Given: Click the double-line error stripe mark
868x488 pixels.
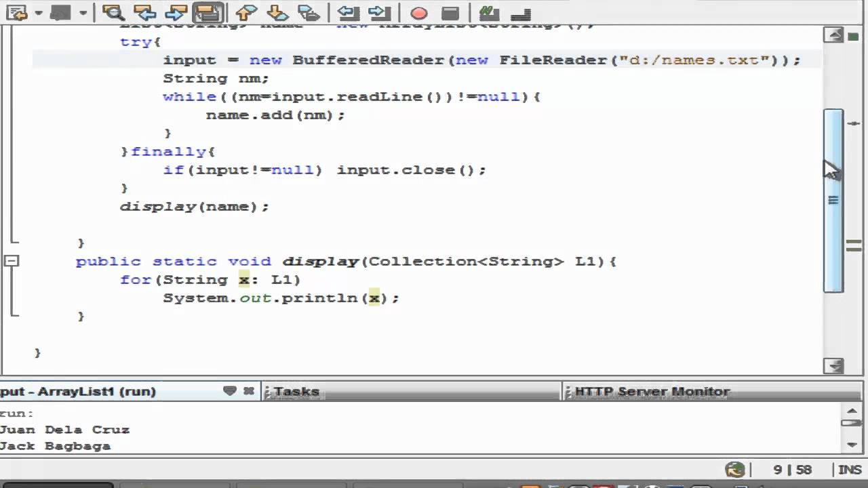Looking at the screenshot, I should pyautogui.click(x=854, y=245).
